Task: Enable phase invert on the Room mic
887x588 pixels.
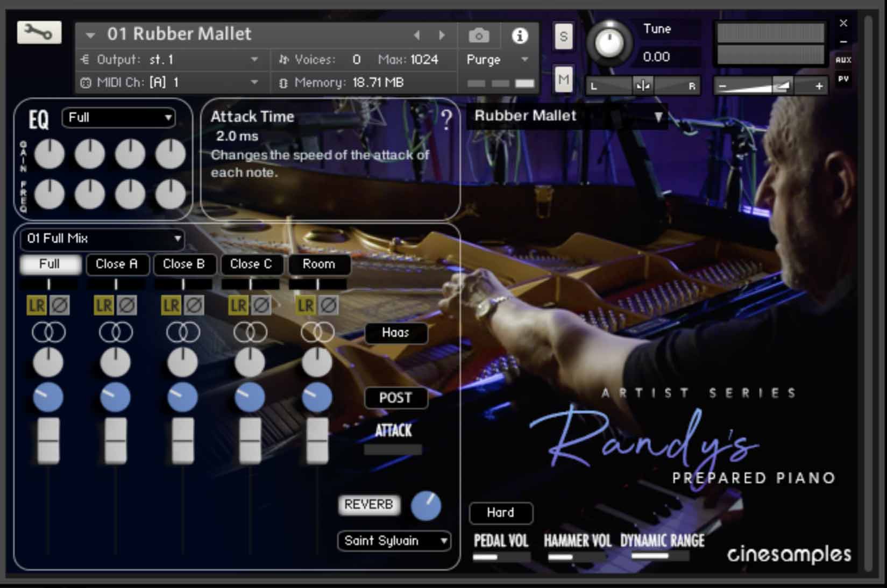Action: pyautogui.click(x=329, y=305)
